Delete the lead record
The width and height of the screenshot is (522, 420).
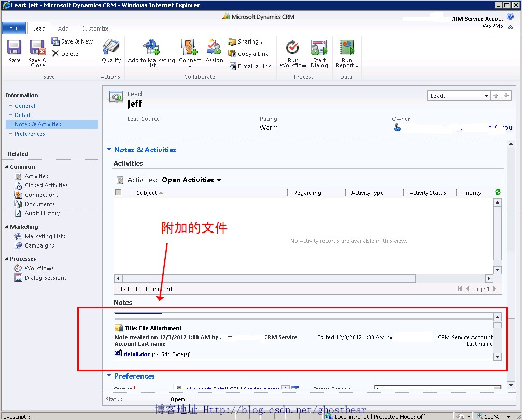(x=65, y=54)
